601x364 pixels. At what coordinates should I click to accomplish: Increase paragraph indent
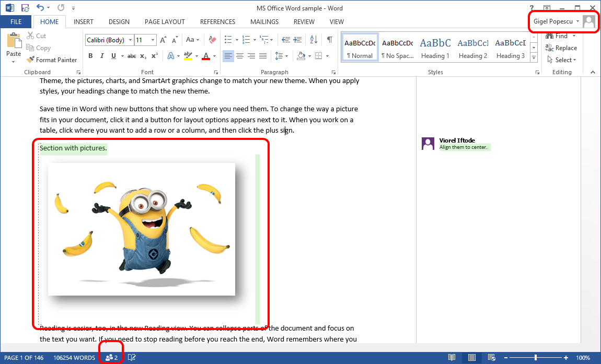(x=297, y=40)
